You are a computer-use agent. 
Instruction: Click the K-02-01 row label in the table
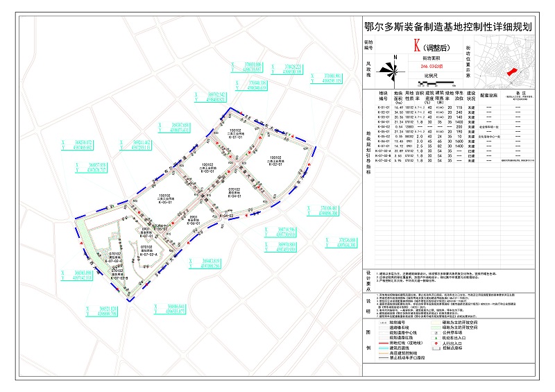pyautogui.click(x=384, y=112)
